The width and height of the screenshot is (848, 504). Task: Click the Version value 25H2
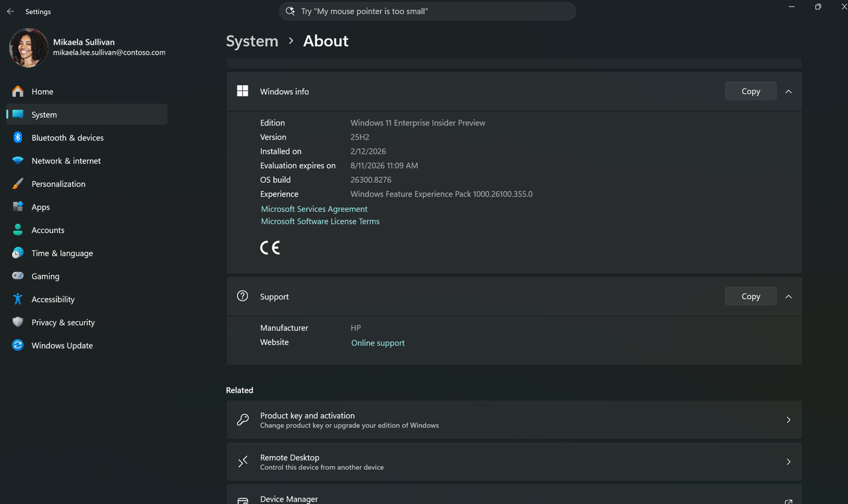point(360,137)
